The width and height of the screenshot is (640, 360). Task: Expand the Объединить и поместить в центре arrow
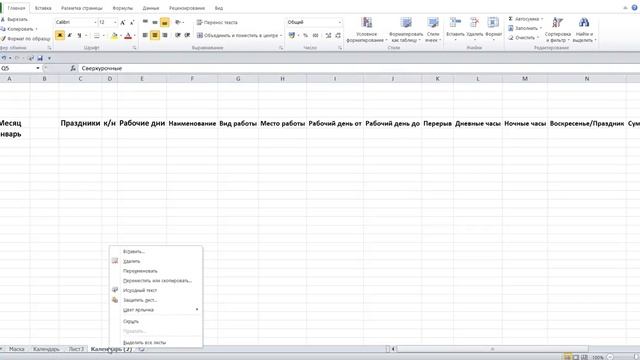[x=281, y=36]
